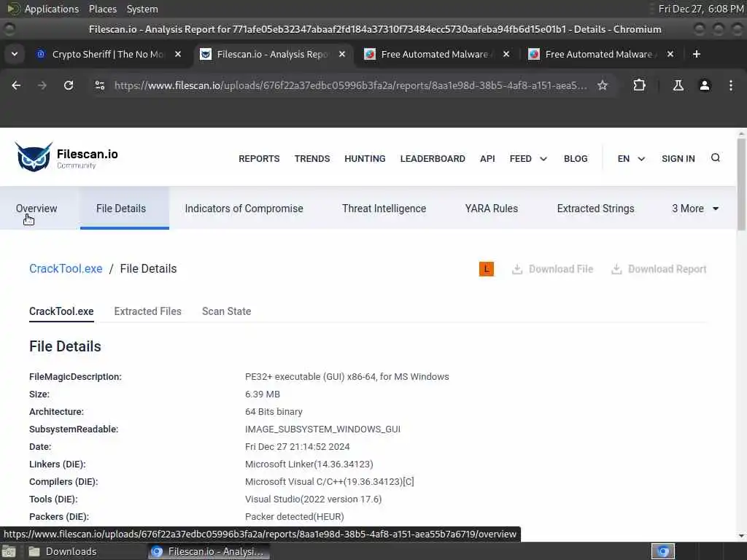Screen dimensions: 747x560
Task: Click the orange L badge
Action: [x=487, y=269]
